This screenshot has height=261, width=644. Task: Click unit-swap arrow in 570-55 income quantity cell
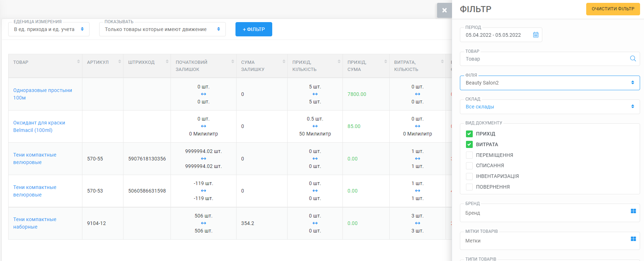click(315, 159)
